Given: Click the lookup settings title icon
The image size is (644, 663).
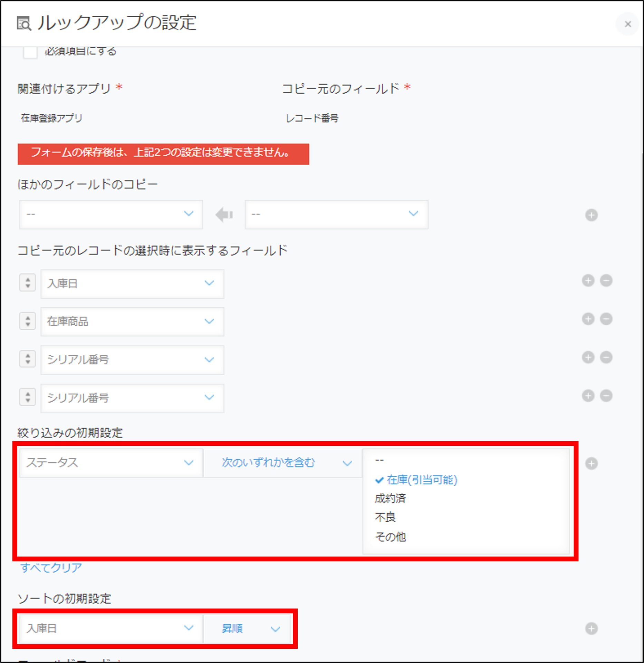Looking at the screenshot, I should pos(24,23).
